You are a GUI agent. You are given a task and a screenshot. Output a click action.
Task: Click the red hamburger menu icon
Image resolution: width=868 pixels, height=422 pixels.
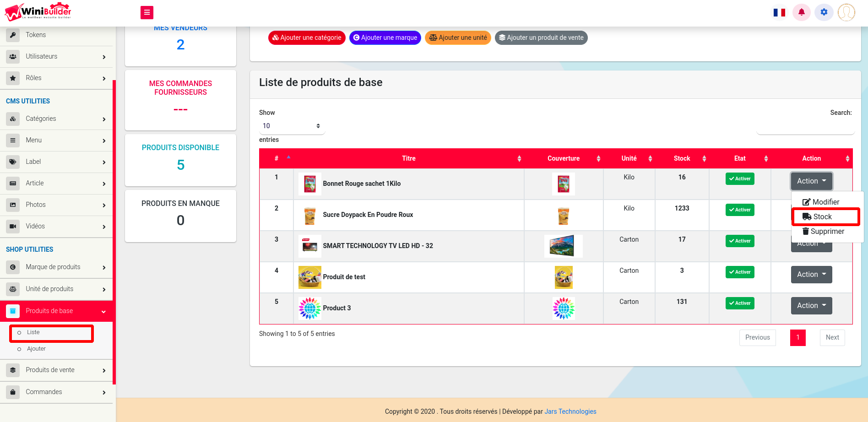(x=147, y=12)
